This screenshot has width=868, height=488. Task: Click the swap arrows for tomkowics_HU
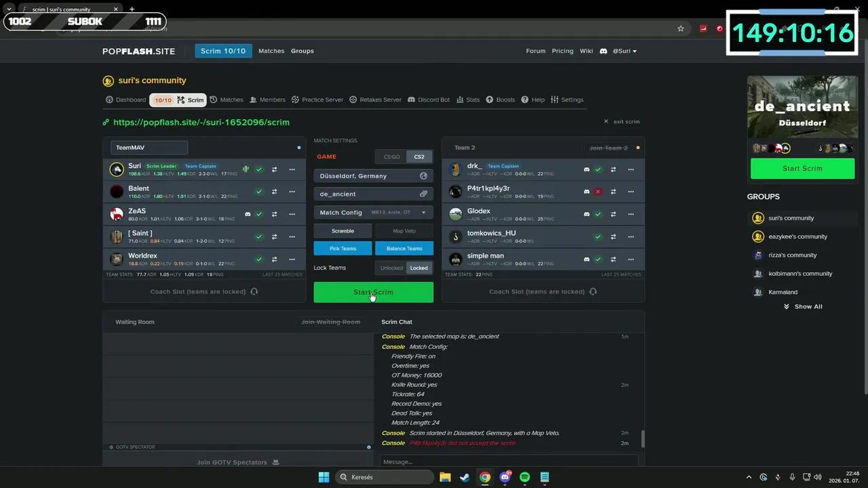613,237
